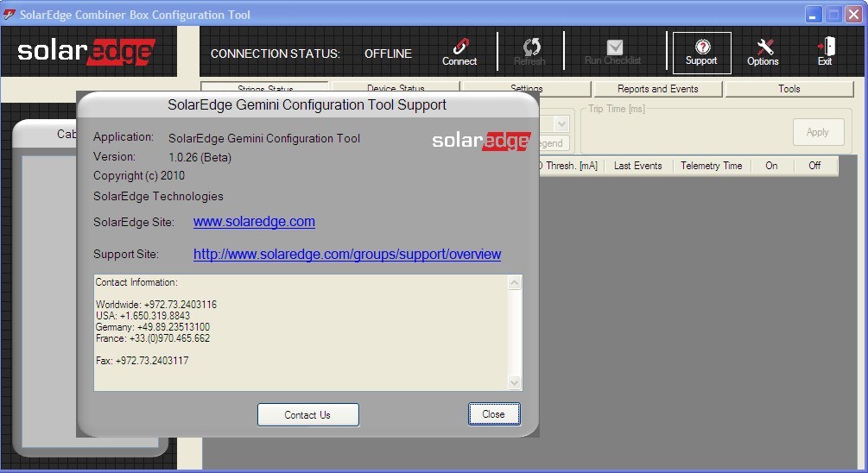The height and width of the screenshot is (473, 868).
Task: Exit the application via the door icon
Action: coord(826,46)
